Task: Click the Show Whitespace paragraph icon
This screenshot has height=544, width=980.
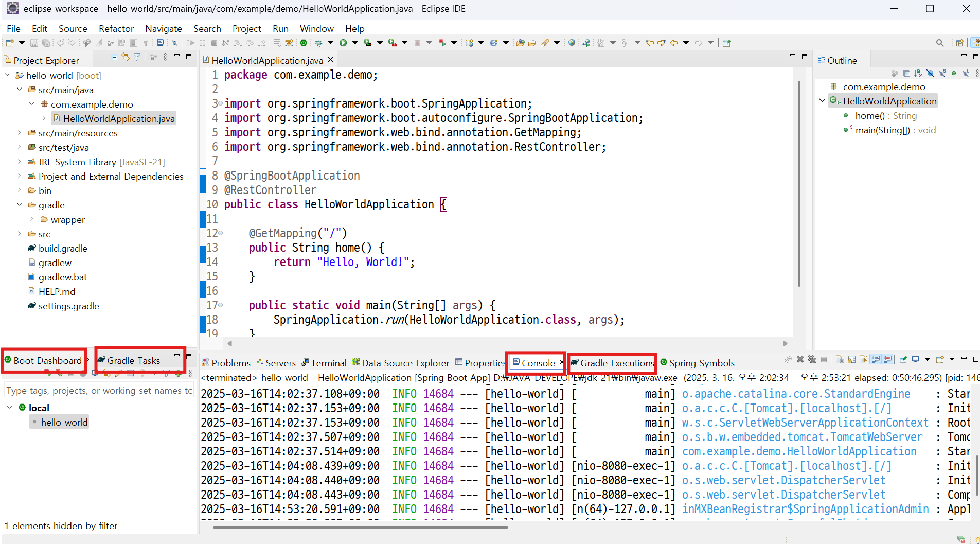Action: [146, 43]
